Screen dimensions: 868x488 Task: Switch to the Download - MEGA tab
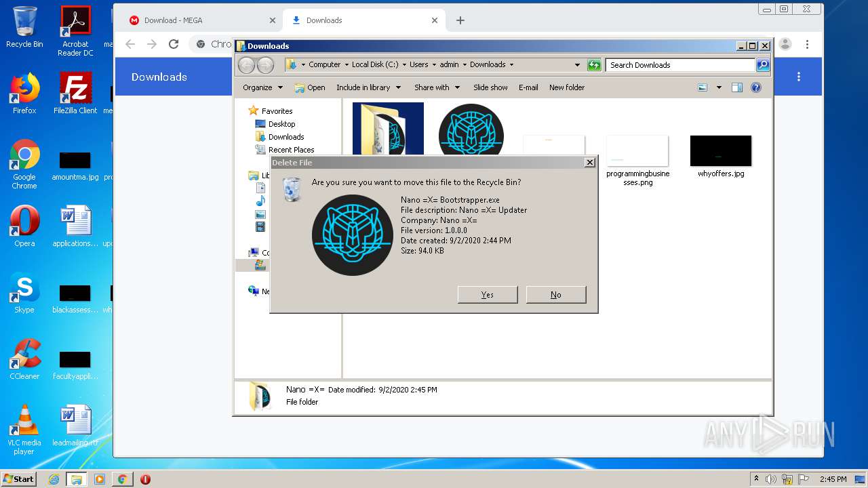tap(201, 20)
